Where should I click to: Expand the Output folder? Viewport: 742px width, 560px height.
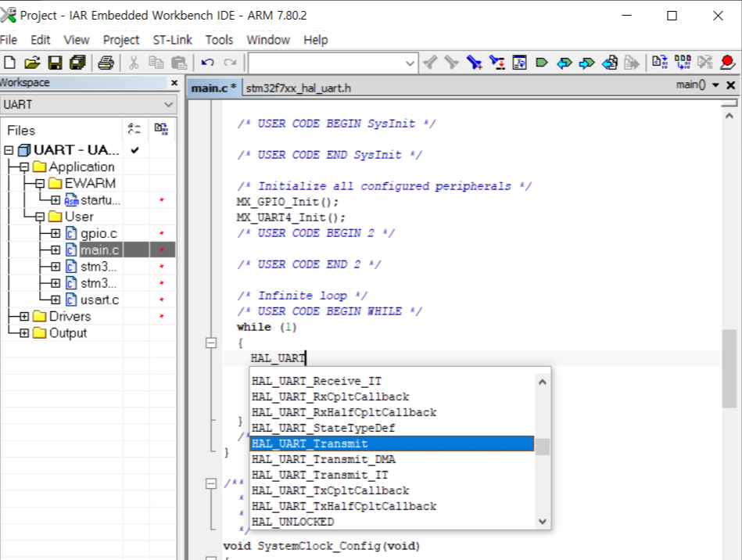(x=24, y=332)
